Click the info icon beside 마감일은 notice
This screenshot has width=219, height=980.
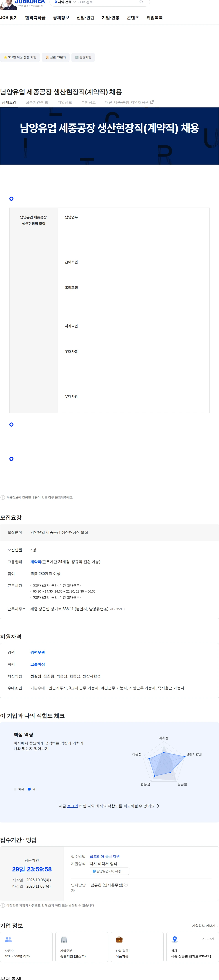tap(3, 905)
